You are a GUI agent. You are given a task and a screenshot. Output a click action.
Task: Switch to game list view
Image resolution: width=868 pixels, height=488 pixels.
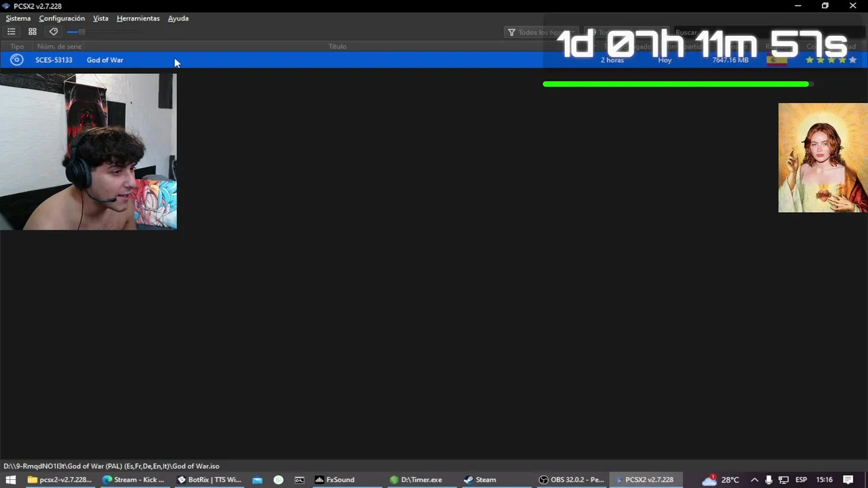point(12,32)
